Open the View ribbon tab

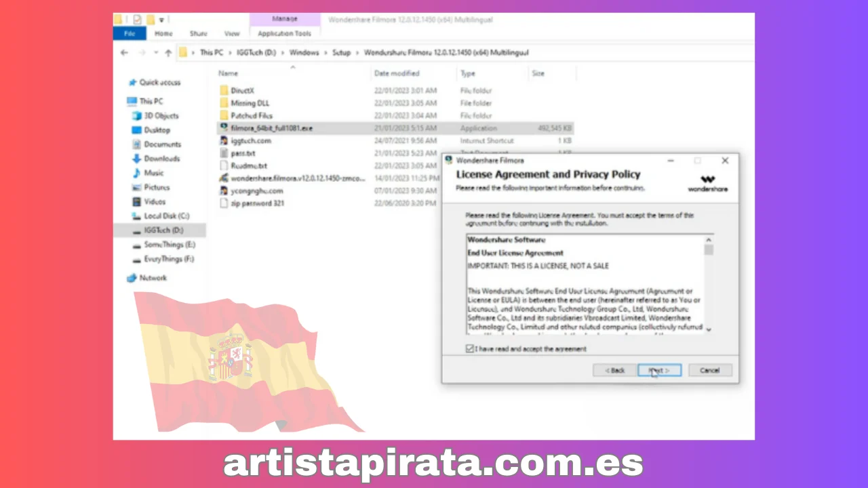coord(232,33)
